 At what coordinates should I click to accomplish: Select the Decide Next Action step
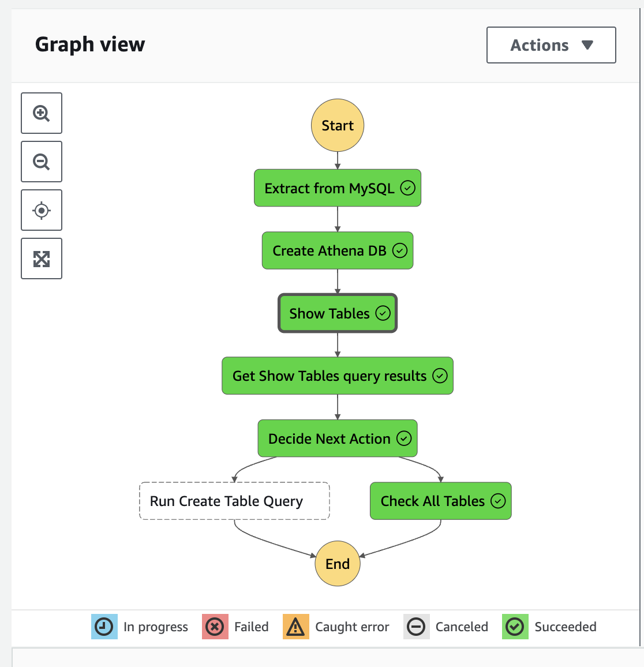[x=337, y=439]
